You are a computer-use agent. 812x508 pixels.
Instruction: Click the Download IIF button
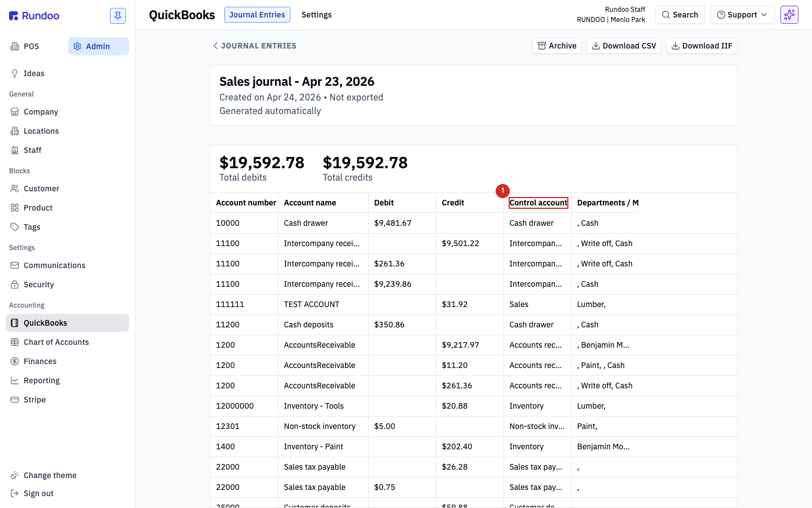(x=701, y=46)
